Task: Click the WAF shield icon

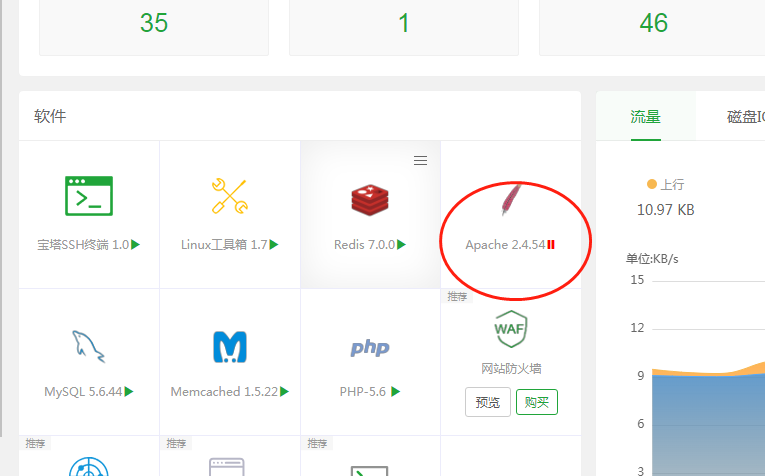Action: point(510,329)
